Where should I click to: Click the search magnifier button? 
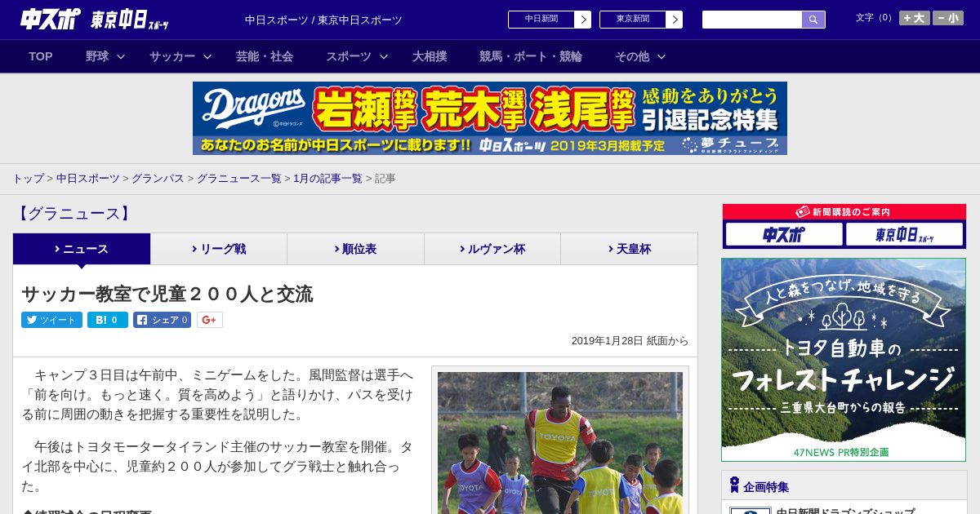coord(813,20)
